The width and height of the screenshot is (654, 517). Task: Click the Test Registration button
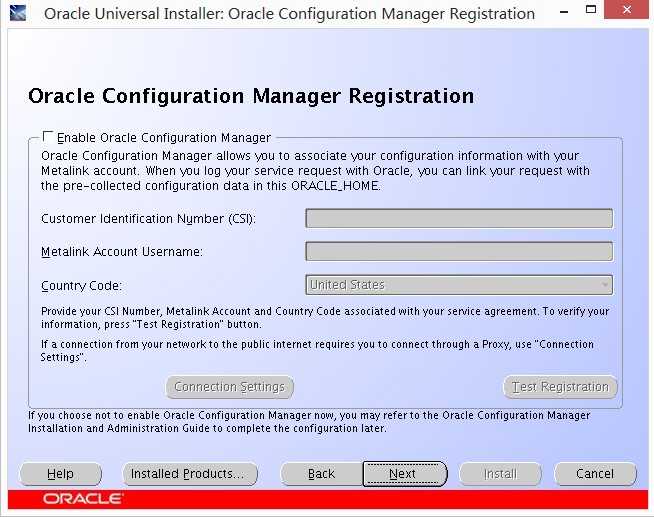pyautogui.click(x=560, y=387)
